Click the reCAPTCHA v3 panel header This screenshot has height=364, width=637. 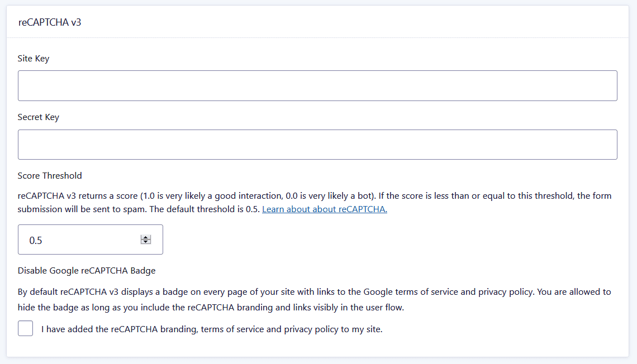tap(50, 22)
